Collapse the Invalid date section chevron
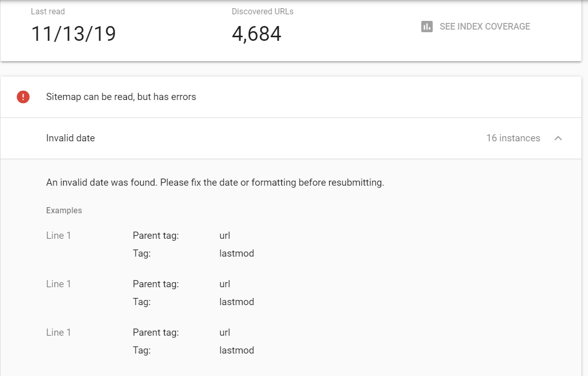This screenshot has height=376, width=588. click(558, 138)
